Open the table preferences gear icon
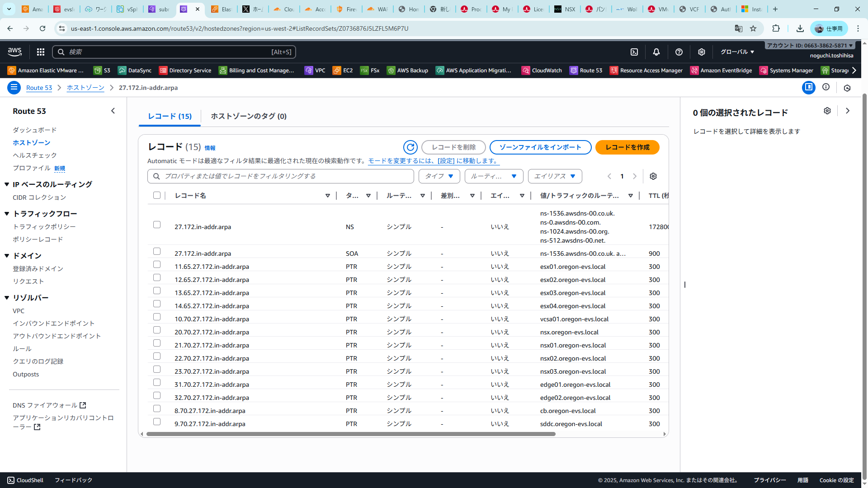The image size is (868, 488). [x=653, y=176]
